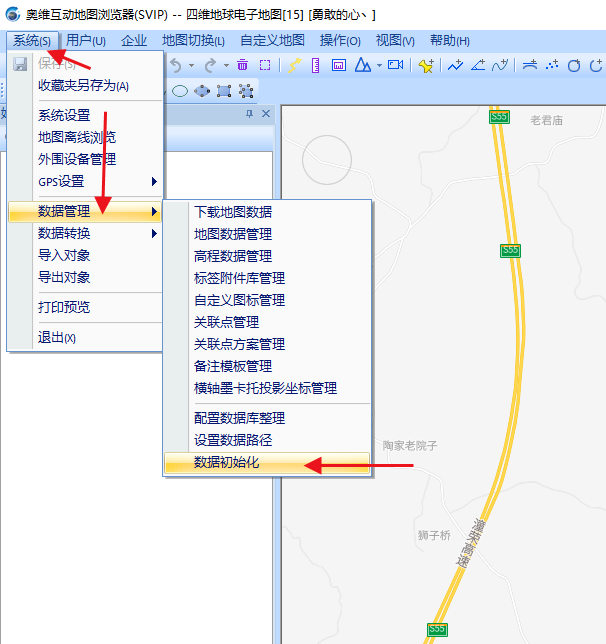Screen dimensions: 606x644
Task: Click the blue mountain terrain icon
Action: coord(362,65)
